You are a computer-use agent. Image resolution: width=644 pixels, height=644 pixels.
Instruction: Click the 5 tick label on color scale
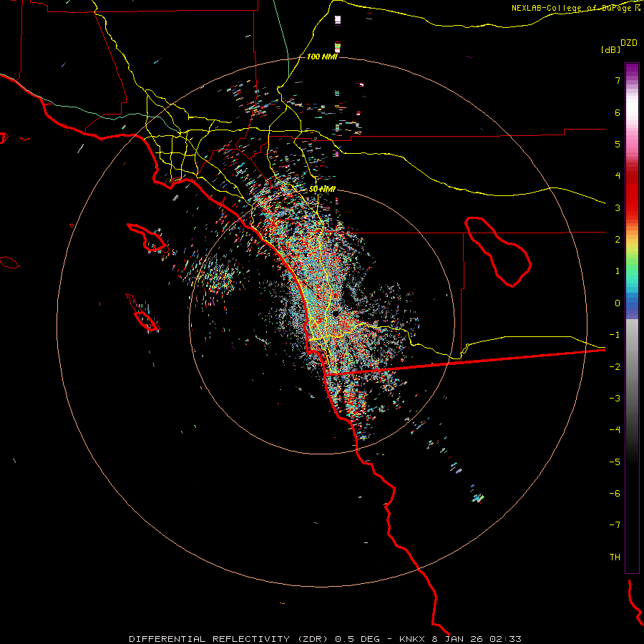pos(618,144)
